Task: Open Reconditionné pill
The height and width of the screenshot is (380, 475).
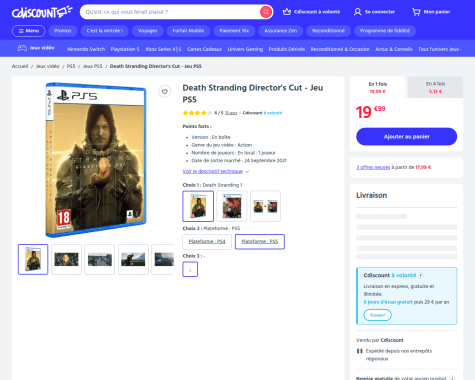Action: pyautogui.click(x=328, y=31)
